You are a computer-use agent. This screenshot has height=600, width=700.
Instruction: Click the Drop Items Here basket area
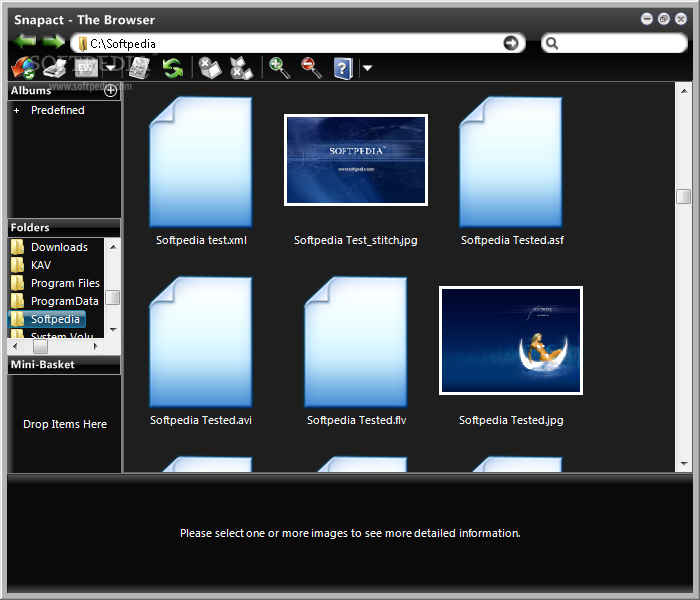pos(65,424)
